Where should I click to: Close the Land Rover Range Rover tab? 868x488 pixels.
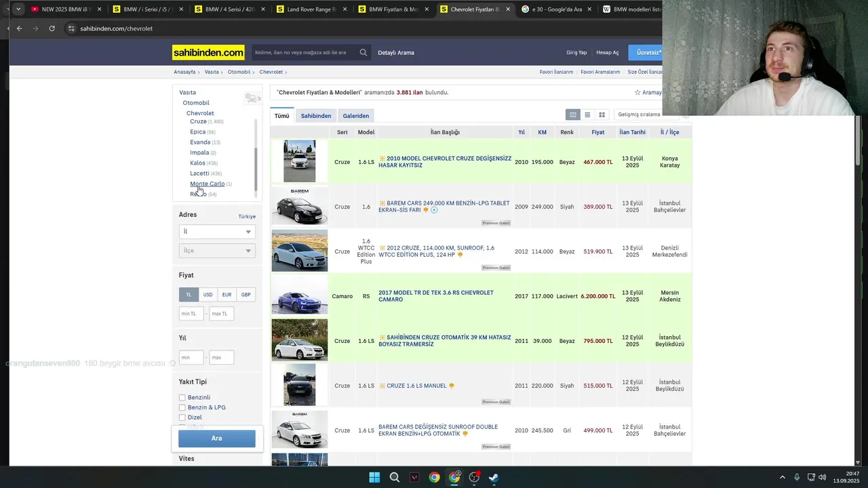point(344,9)
